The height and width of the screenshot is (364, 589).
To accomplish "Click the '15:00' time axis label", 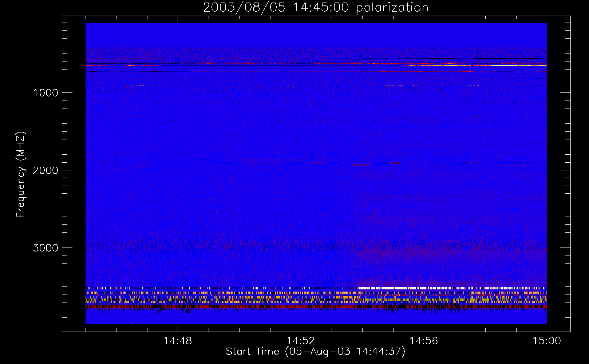I will click(x=547, y=341).
